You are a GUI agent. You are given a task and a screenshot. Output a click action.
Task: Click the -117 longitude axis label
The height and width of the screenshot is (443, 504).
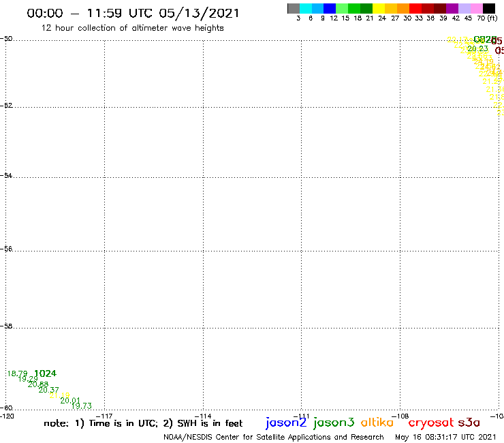tap(104, 416)
